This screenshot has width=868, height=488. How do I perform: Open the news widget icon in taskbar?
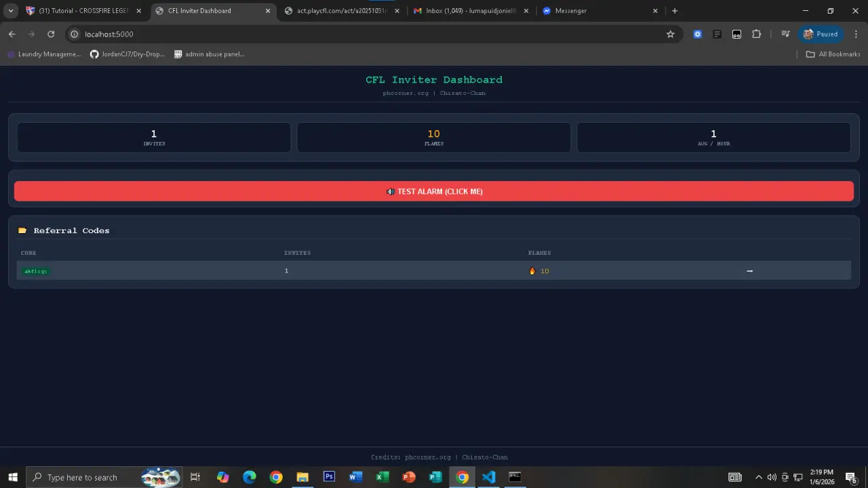[735, 477]
